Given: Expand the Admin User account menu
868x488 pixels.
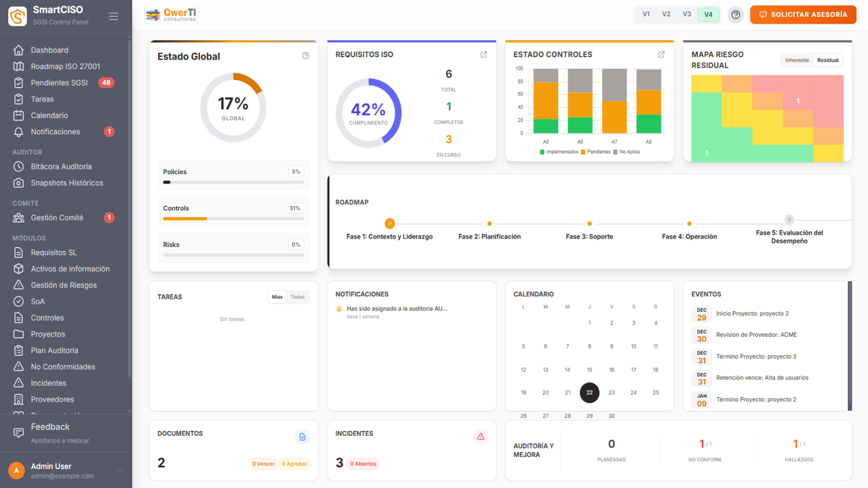Looking at the screenshot, I should point(119,470).
